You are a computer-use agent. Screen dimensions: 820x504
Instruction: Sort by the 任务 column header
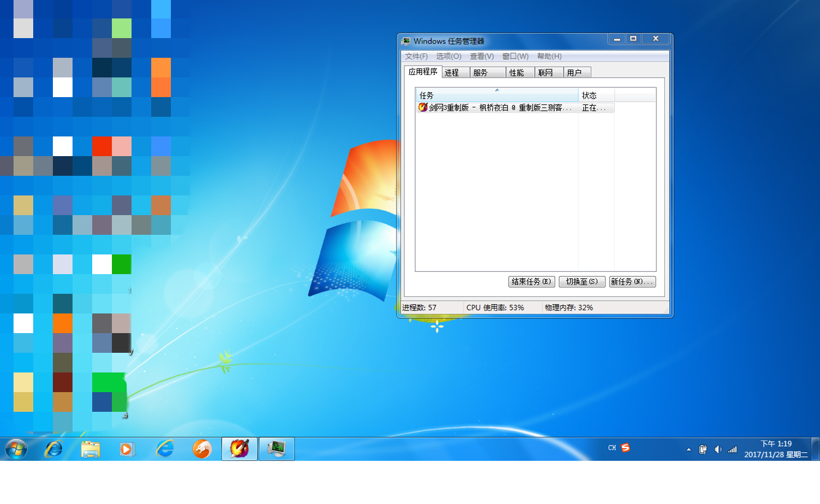click(497, 95)
